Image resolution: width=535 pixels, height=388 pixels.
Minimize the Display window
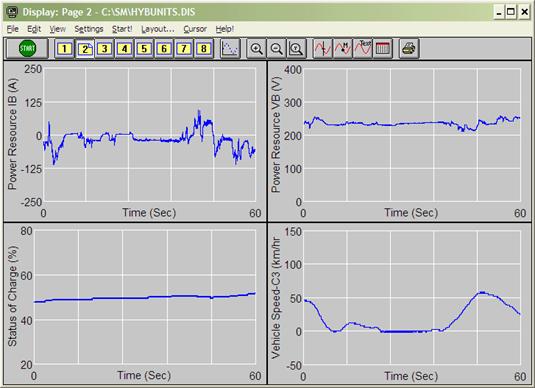pyautogui.click(x=499, y=12)
